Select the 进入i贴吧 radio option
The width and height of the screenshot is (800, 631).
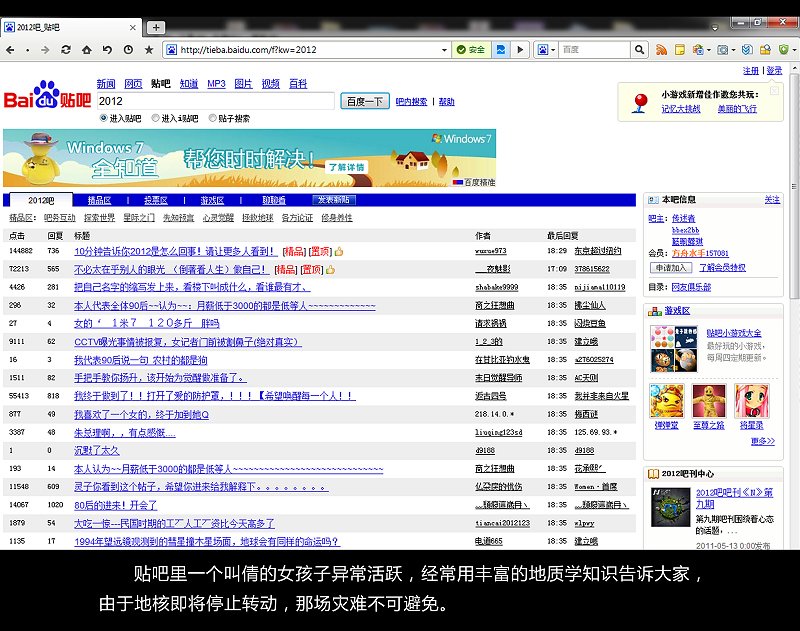pyautogui.click(x=156, y=118)
